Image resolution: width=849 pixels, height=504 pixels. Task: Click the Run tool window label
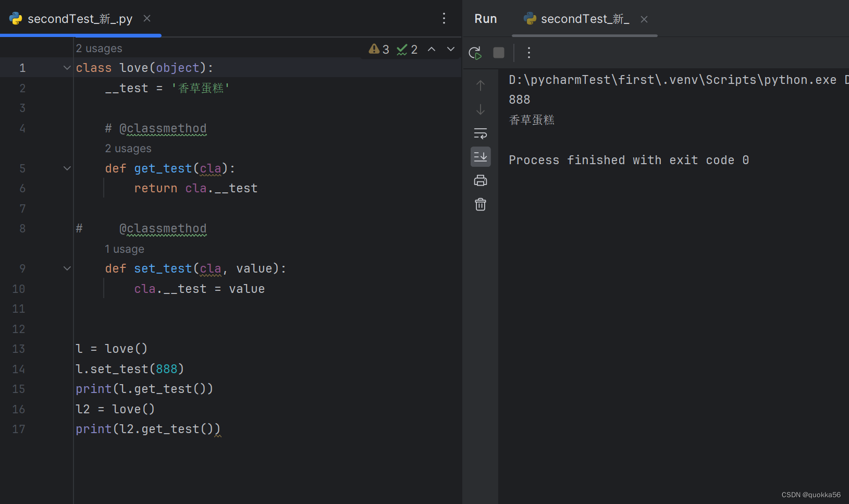[x=486, y=19]
